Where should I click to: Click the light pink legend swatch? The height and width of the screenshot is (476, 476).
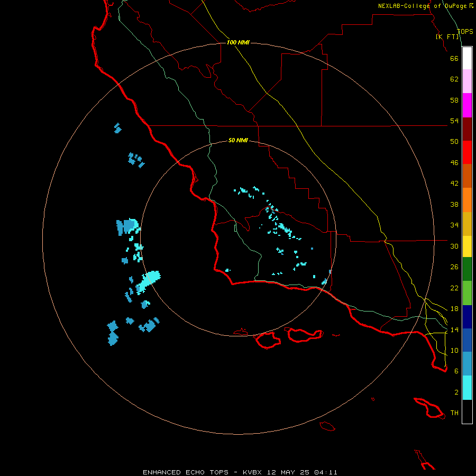pyautogui.click(x=467, y=81)
